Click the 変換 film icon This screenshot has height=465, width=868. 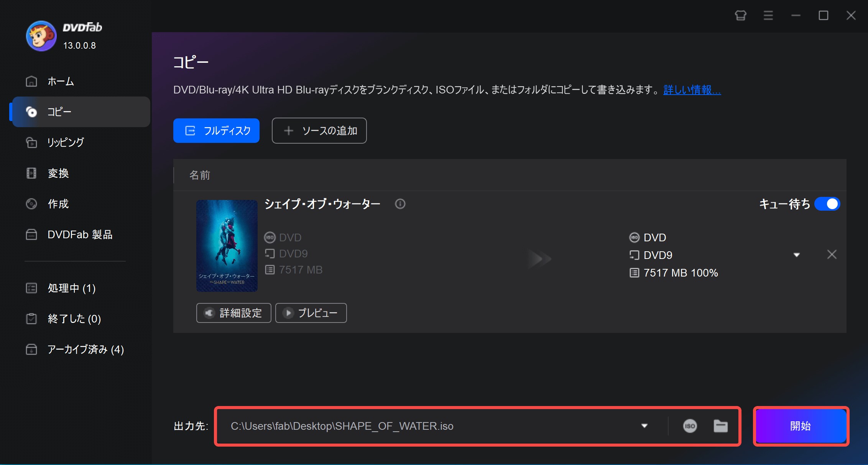click(x=31, y=173)
